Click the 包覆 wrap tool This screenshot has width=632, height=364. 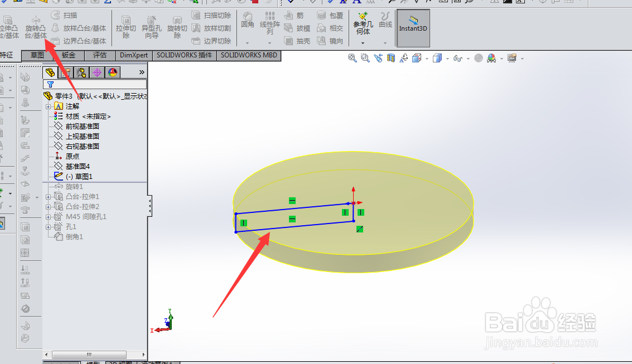[x=330, y=15]
